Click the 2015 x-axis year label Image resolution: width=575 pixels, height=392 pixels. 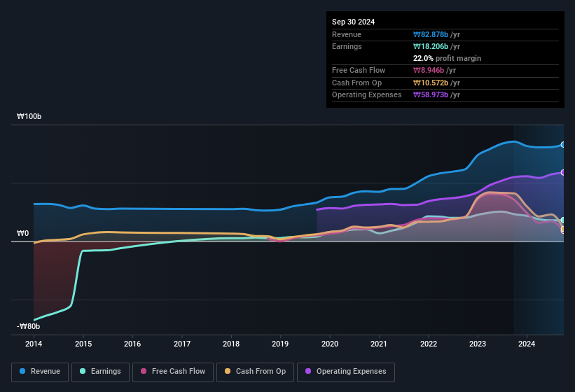83,344
